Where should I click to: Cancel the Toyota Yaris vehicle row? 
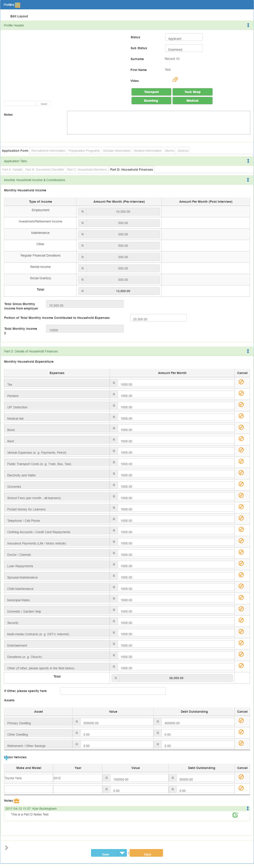click(x=241, y=777)
